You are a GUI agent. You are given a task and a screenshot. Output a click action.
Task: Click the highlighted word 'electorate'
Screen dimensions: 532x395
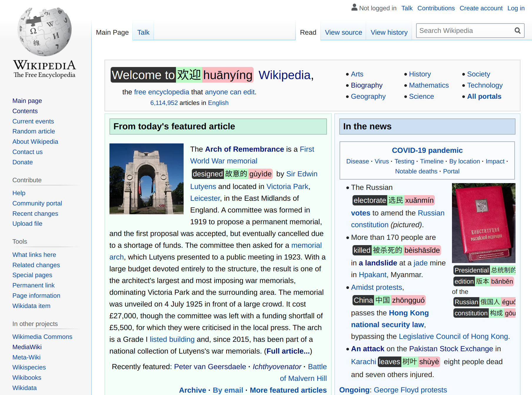pyautogui.click(x=370, y=200)
